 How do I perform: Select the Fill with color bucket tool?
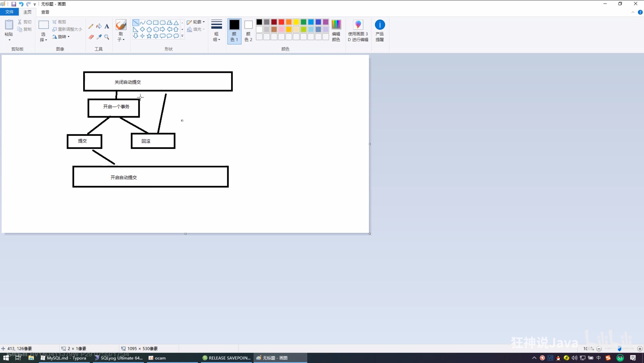tap(99, 26)
